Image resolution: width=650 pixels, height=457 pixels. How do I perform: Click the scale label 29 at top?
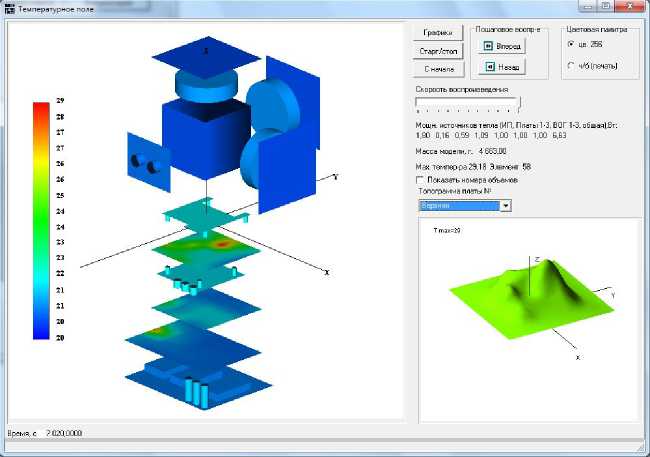coord(60,100)
